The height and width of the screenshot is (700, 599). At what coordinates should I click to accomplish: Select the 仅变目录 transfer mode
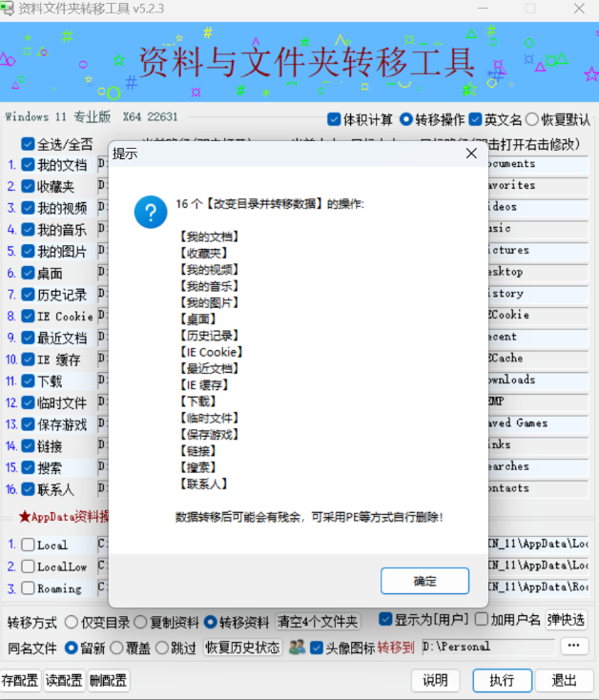[x=72, y=622]
